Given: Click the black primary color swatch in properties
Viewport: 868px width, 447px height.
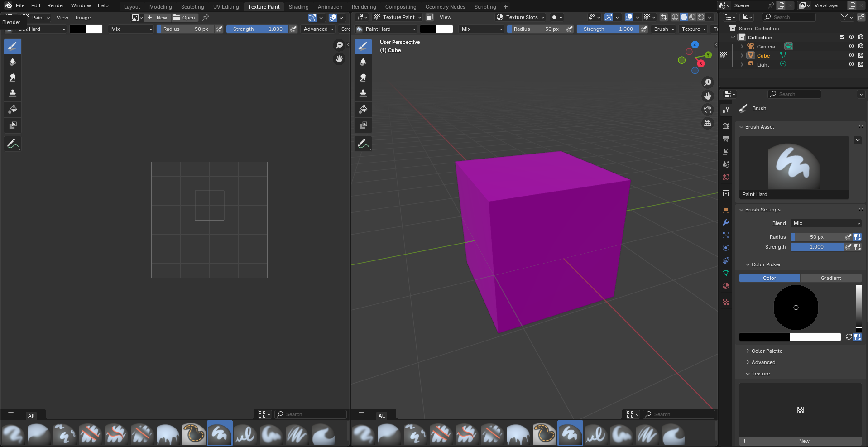Looking at the screenshot, I should (764, 337).
